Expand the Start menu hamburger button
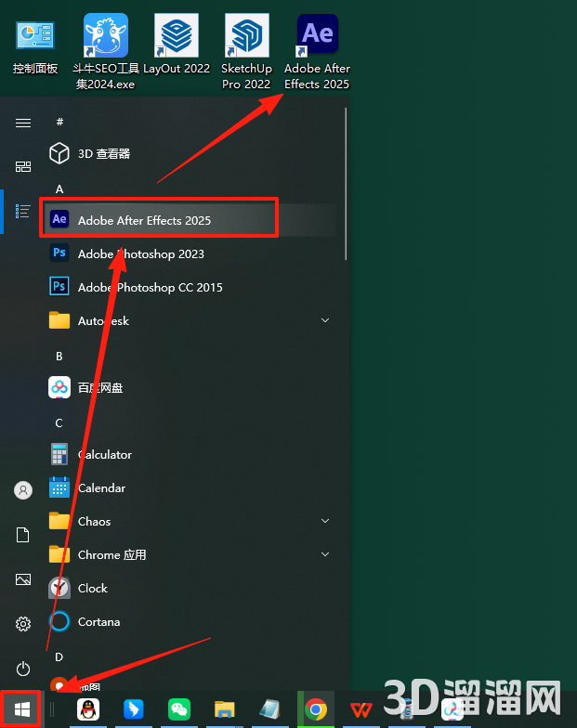 [23, 123]
